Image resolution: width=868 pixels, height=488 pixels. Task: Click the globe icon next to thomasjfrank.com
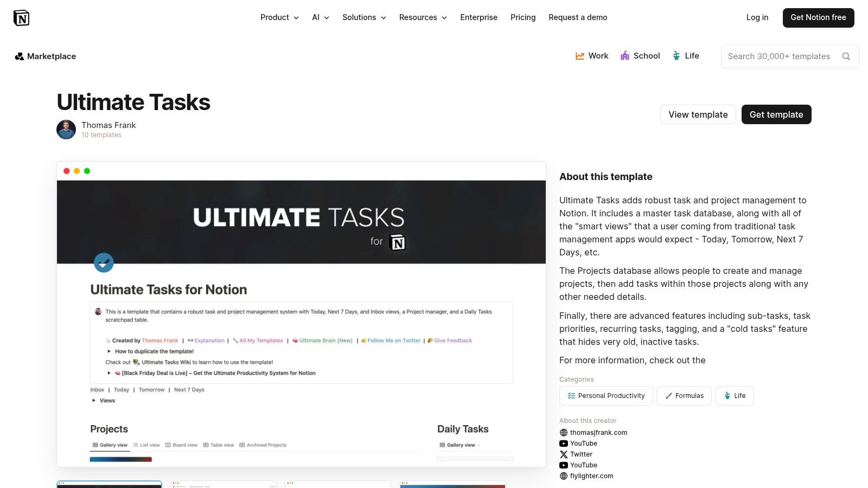[564, 432]
